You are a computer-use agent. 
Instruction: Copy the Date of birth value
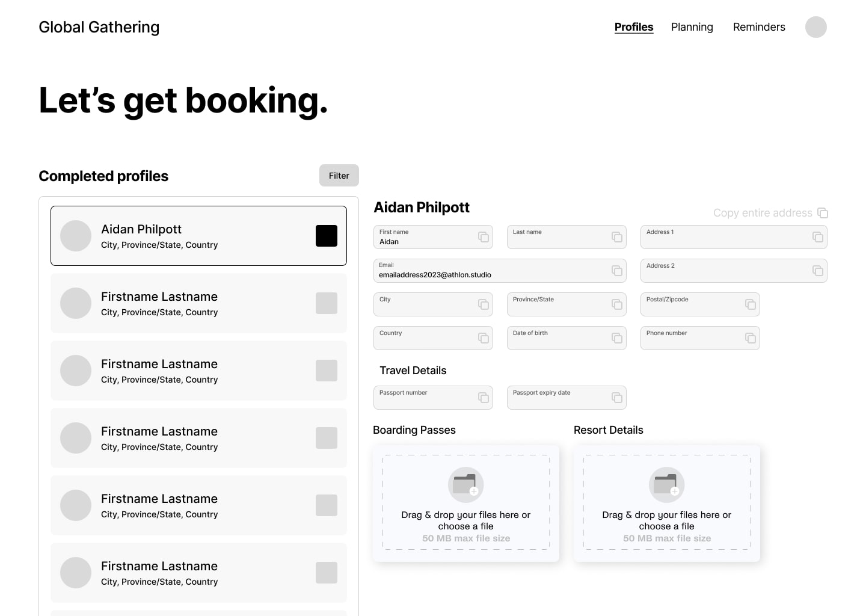(617, 338)
